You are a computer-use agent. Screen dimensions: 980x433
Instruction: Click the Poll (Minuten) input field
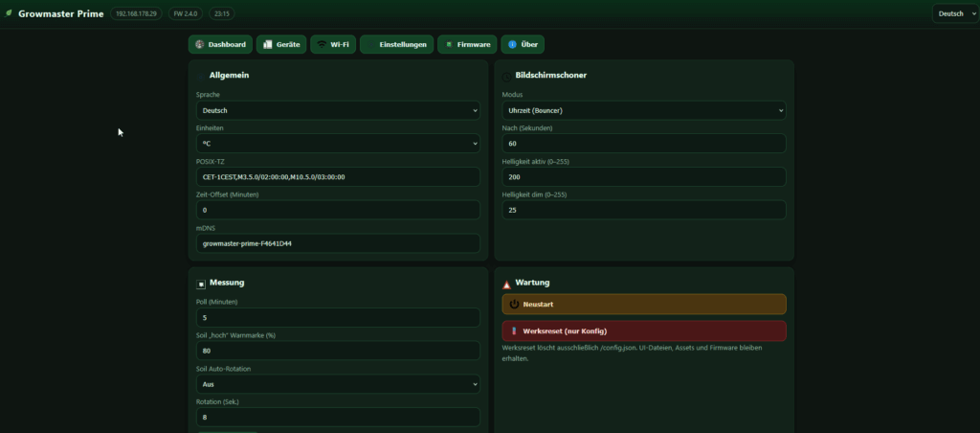coord(338,317)
